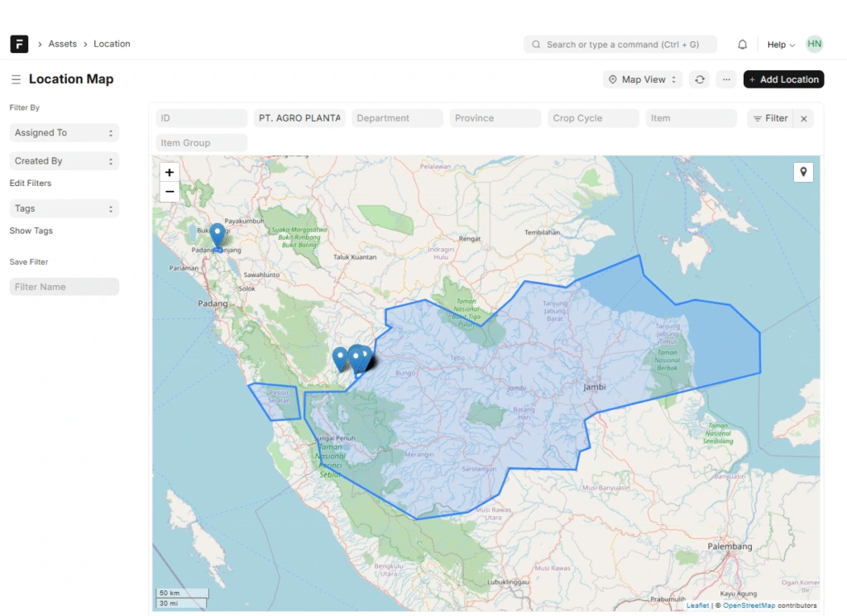Focus the Province filter field

click(495, 118)
